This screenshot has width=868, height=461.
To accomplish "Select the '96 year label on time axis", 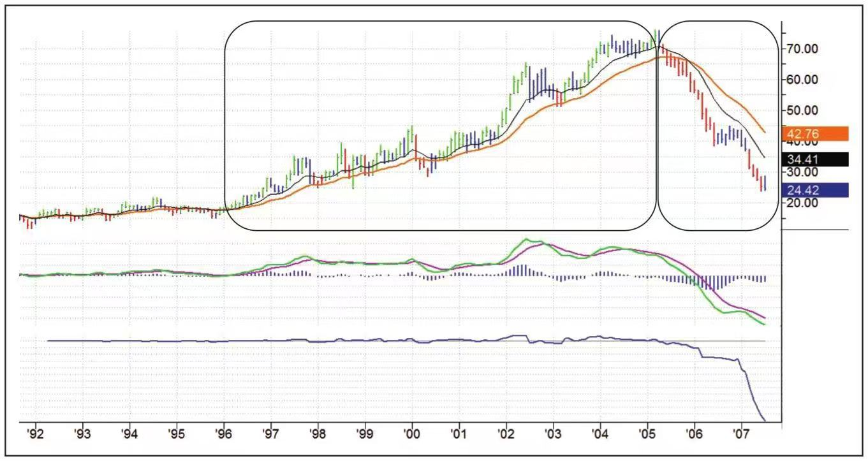I will [223, 435].
